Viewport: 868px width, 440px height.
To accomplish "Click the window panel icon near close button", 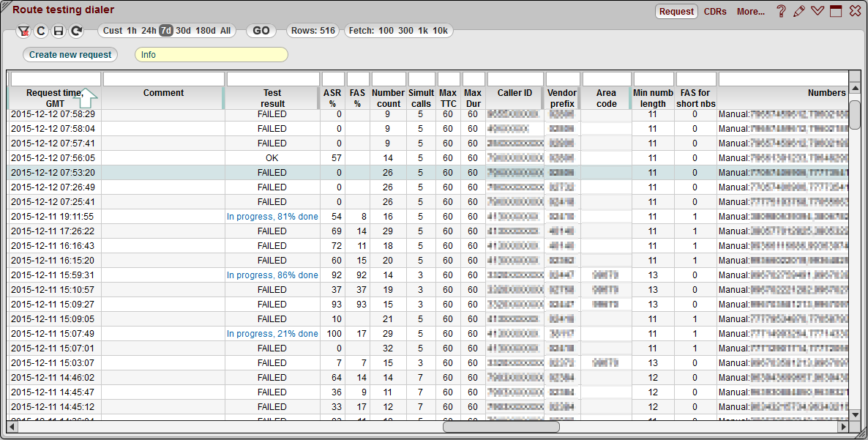I will pos(836,11).
